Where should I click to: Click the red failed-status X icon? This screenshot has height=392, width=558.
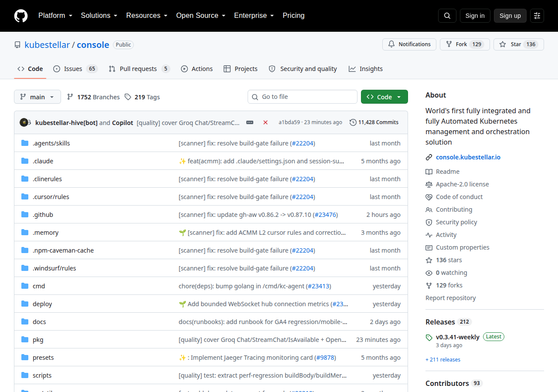(265, 122)
